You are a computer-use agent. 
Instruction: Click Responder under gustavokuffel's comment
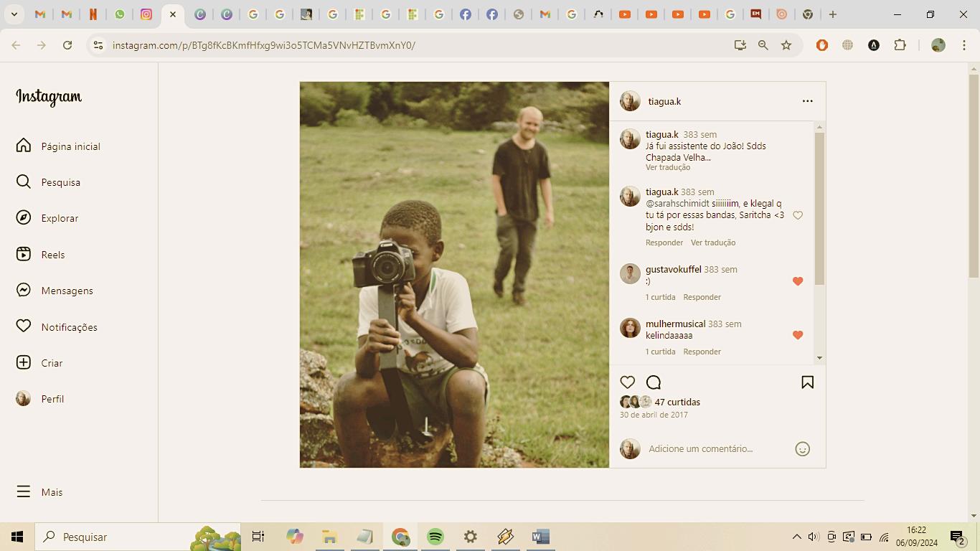[702, 297]
